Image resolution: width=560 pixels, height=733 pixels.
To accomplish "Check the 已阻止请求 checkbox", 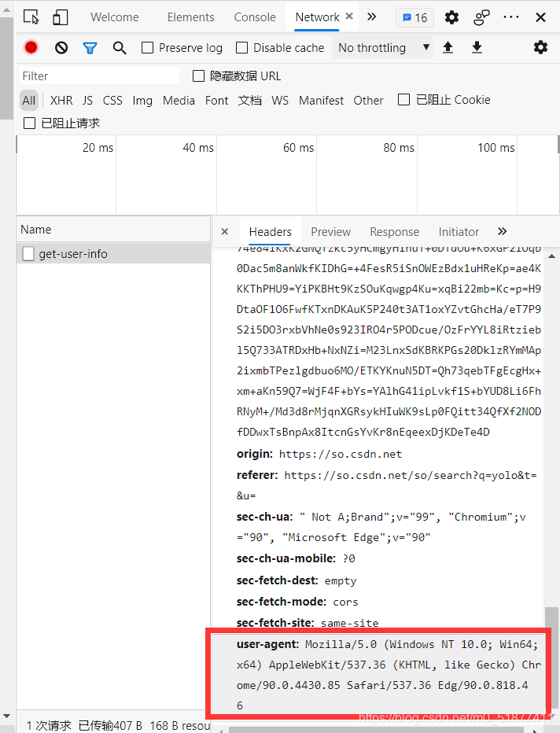I will [29, 123].
